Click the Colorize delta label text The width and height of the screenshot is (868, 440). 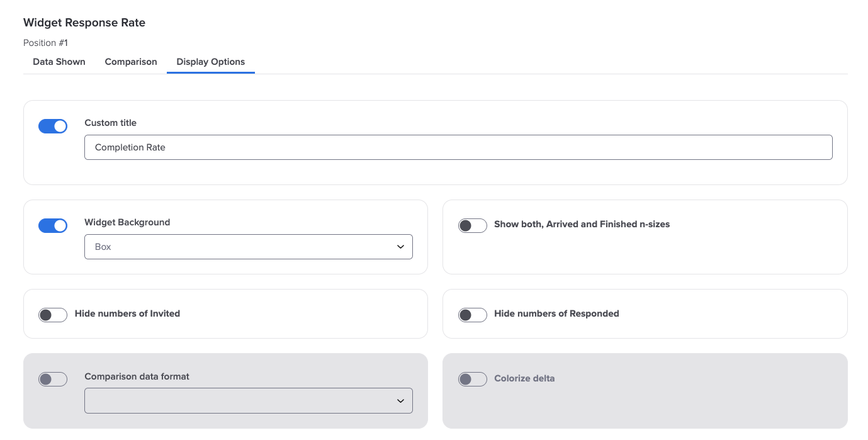pyautogui.click(x=524, y=378)
